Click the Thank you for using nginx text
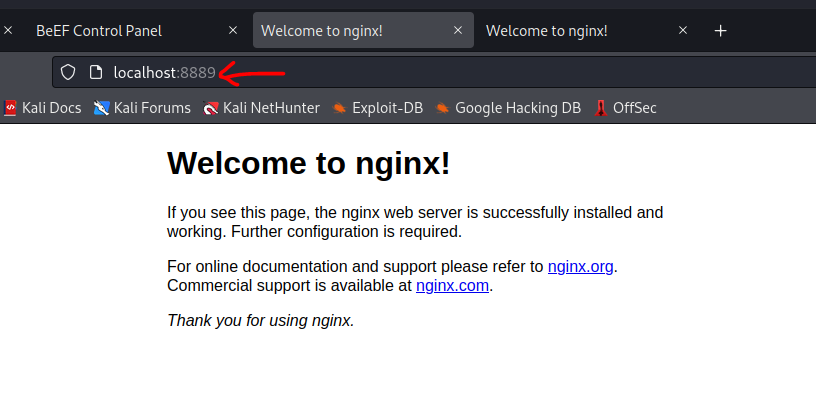This screenshot has height=415, width=816. 261,320
